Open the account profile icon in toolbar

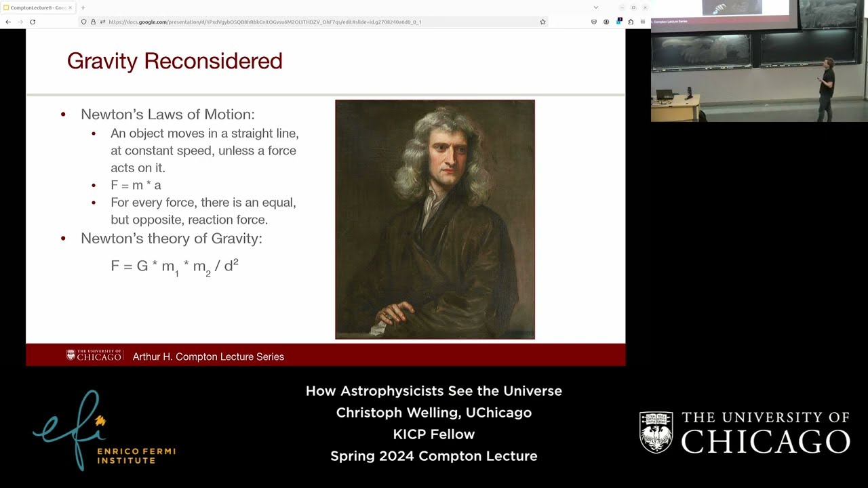click(x=606, y=22)
